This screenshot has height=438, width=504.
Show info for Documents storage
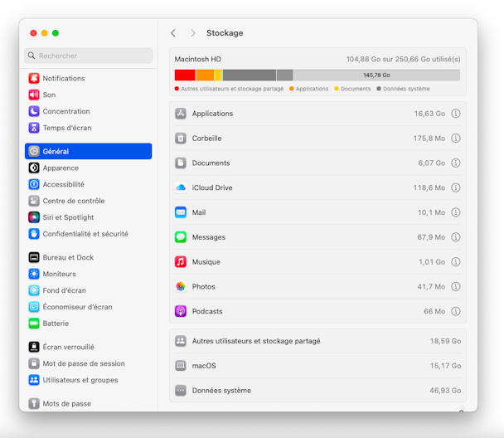(x=455, y=163)
